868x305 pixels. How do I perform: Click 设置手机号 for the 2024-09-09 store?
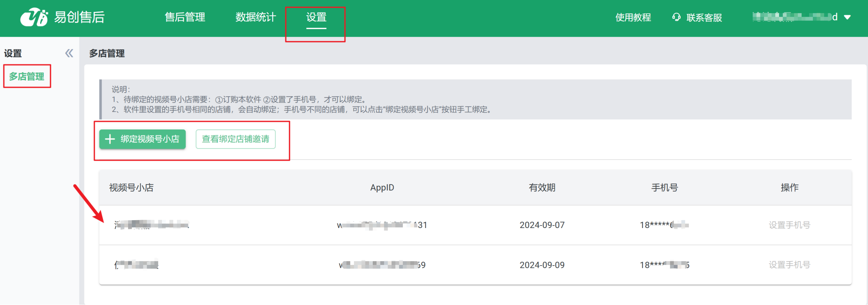[x=789, y=265]
